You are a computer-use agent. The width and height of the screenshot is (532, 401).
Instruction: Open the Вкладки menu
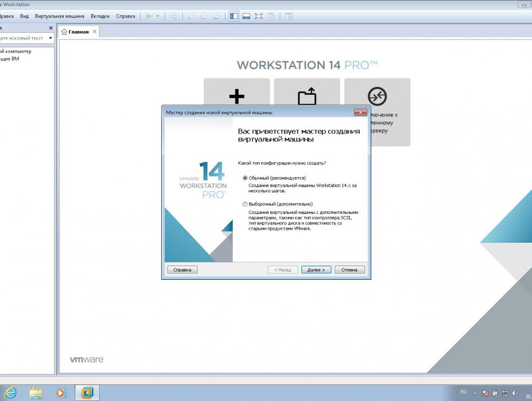coord(100,16)
